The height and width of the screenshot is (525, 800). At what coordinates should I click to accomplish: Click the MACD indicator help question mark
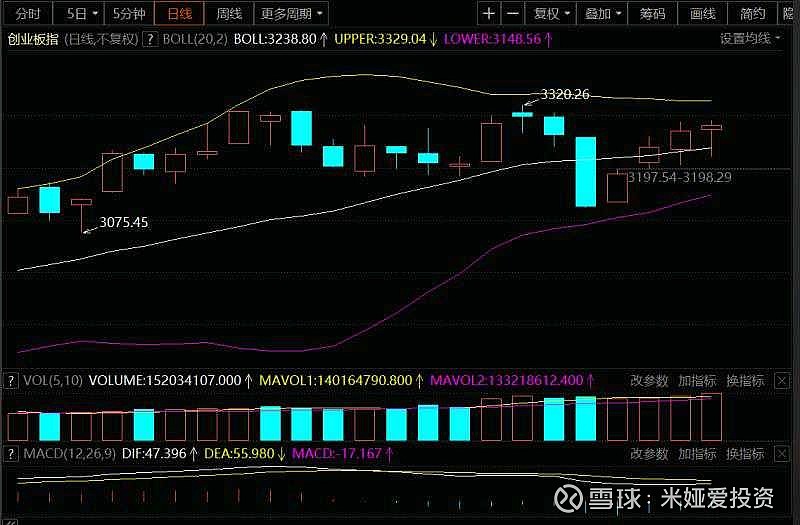(x=11, y=454)
